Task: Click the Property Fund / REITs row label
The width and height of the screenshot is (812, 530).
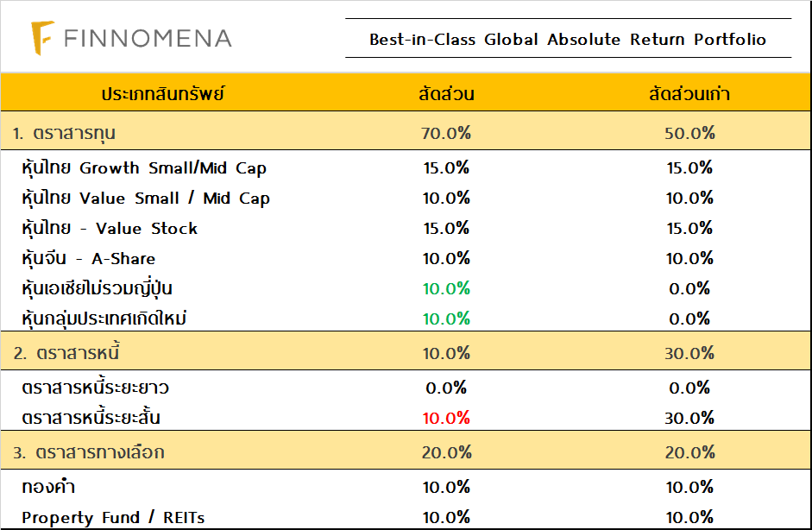Action: click(113, 518)
